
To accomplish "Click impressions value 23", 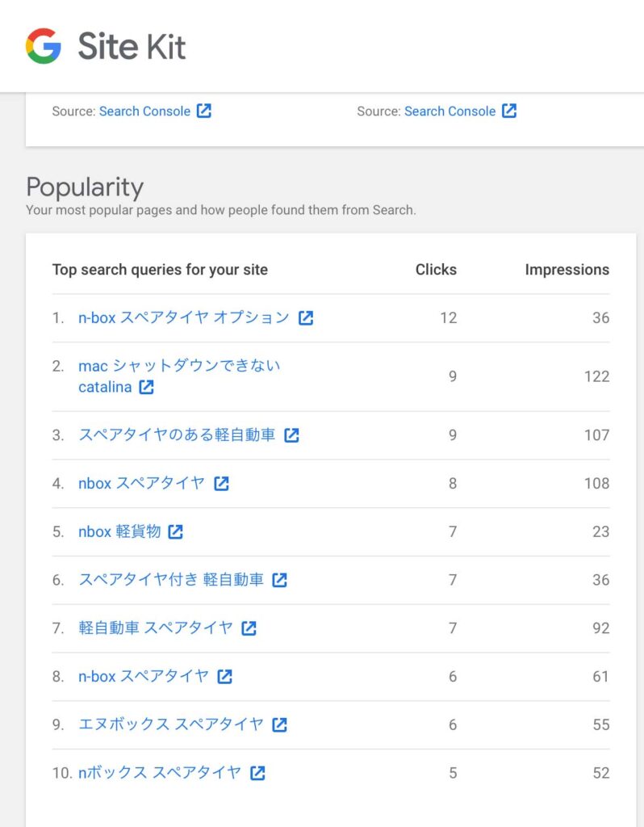I will coord(600,531).
